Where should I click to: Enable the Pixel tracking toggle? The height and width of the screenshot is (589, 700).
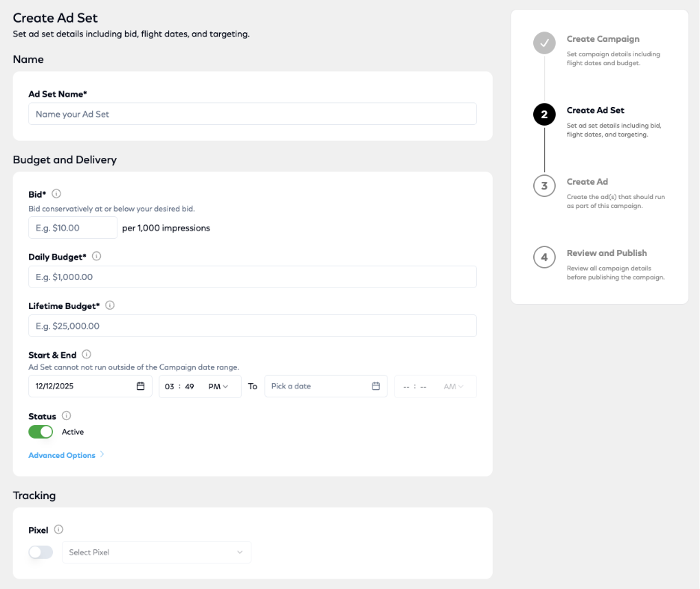[41, 552]
